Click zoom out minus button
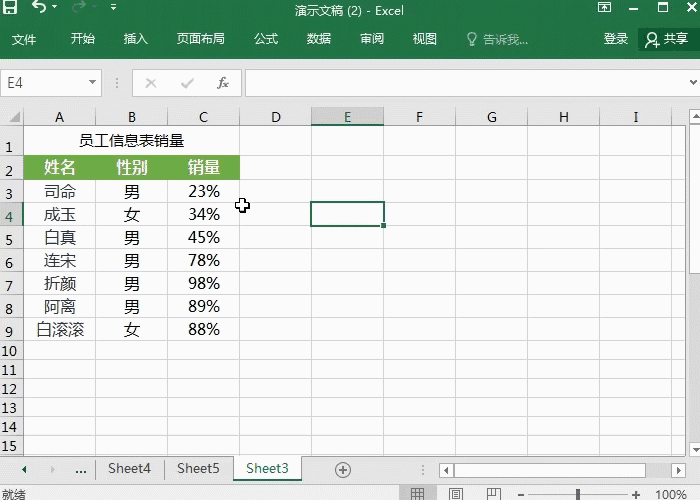The image size is (700, 500). pyautogui.click(x=521, y=495)
